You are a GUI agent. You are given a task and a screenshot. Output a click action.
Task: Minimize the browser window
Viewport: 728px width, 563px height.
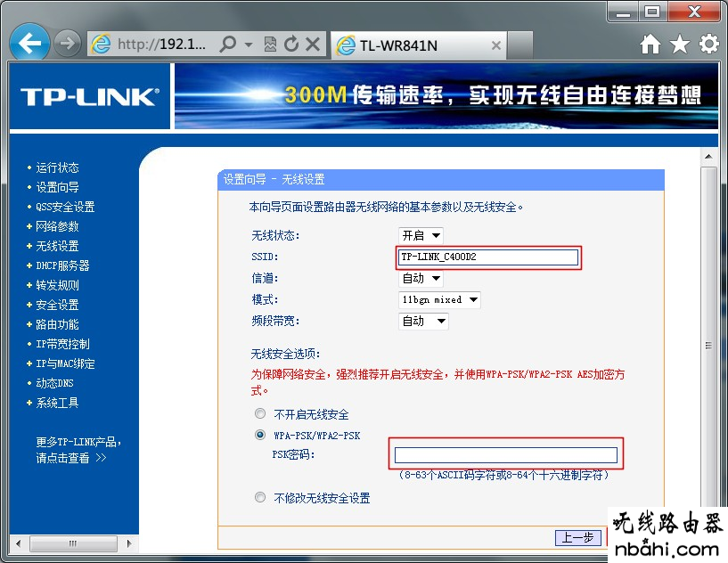point(623,12)
